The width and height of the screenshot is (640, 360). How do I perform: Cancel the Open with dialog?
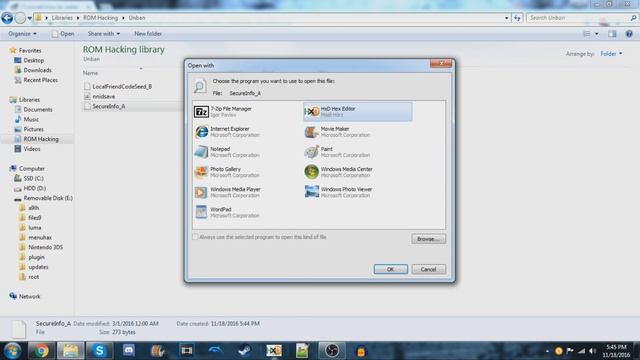point(428,269)
